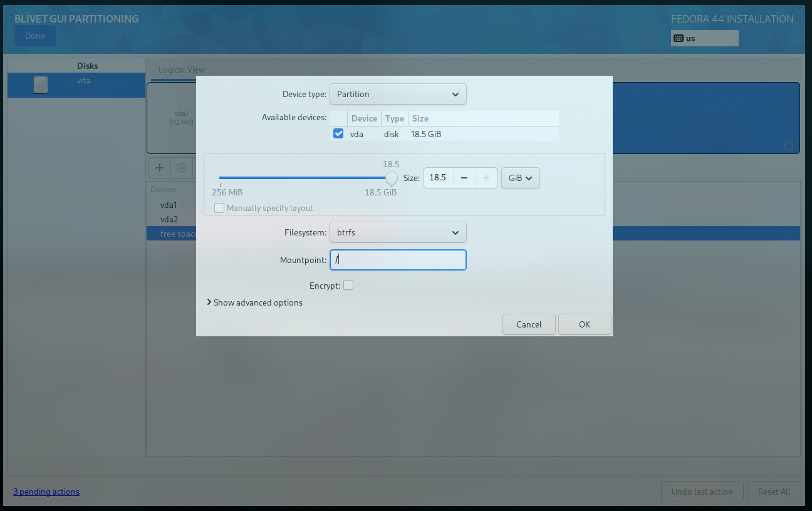Select the vda disk icon

[x=41, y=85]
